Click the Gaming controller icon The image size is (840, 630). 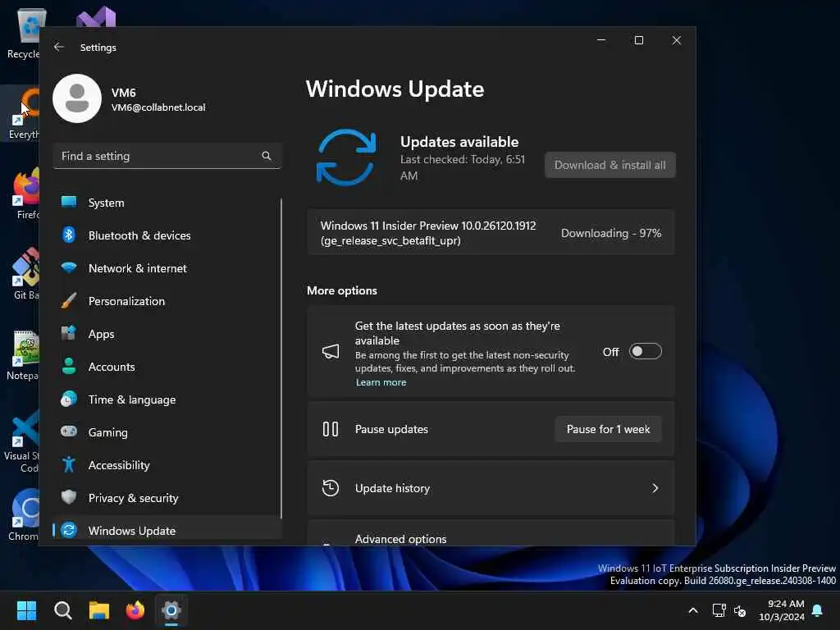click(x=69, y=431)
